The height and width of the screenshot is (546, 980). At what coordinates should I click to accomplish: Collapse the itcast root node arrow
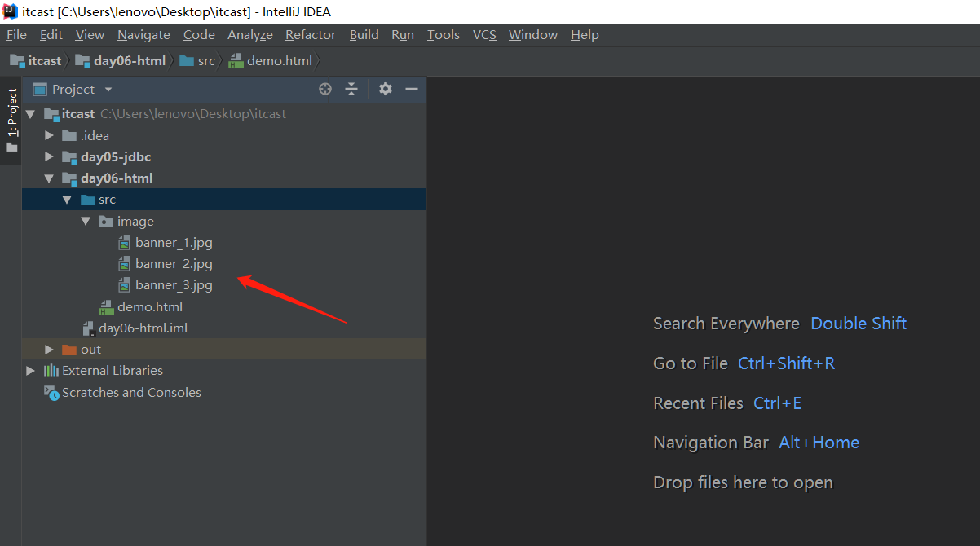click(x=31, y=114)
